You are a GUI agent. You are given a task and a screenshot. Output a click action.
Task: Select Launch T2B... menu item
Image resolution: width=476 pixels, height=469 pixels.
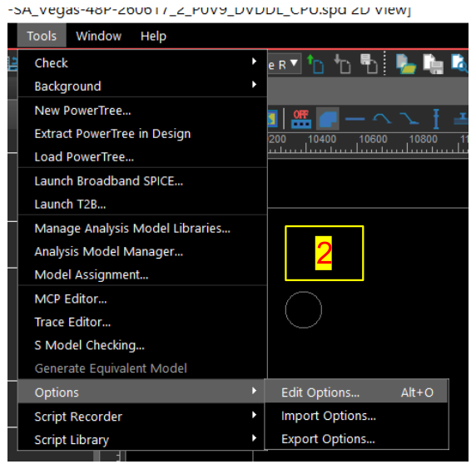(x=142, y=205)
